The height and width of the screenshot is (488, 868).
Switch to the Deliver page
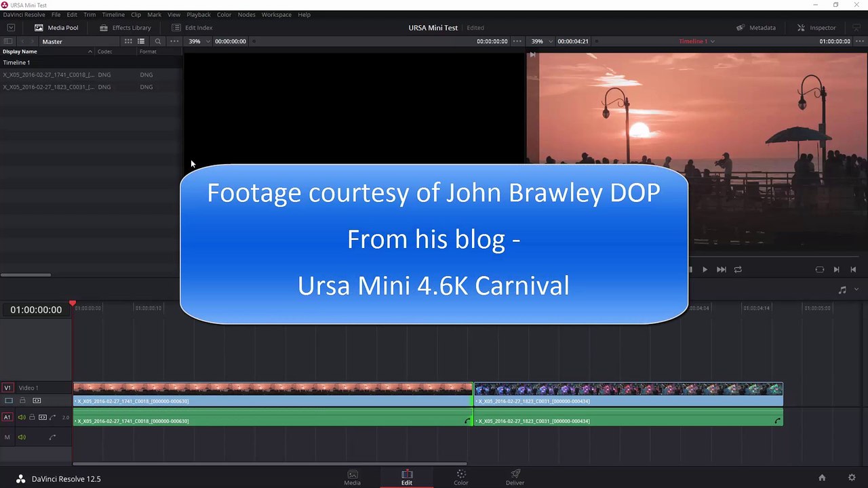tap(515, 478)
